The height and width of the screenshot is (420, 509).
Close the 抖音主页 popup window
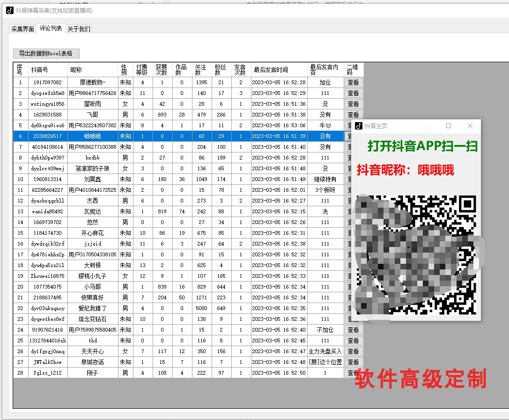pos(470,126)
